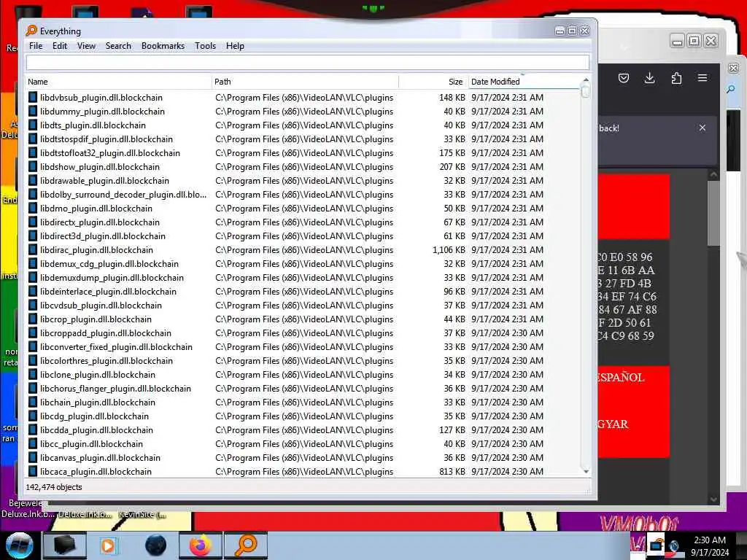747x560 pixels.
Task: Select the file icon of libdtstospdif_plugin.dll.blockchain
Action: coord(32,139)
